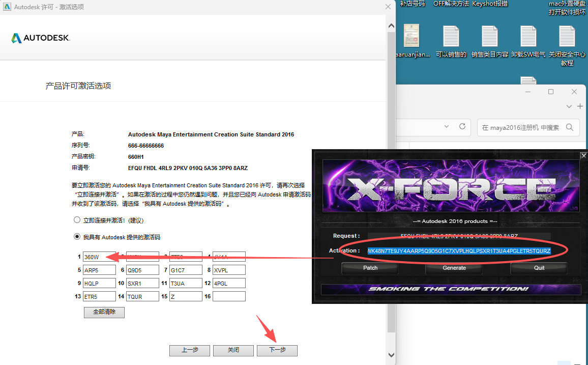Quit the X-Force keygen
Viewport: 588px width, 365px height.
tap(539, 268)
